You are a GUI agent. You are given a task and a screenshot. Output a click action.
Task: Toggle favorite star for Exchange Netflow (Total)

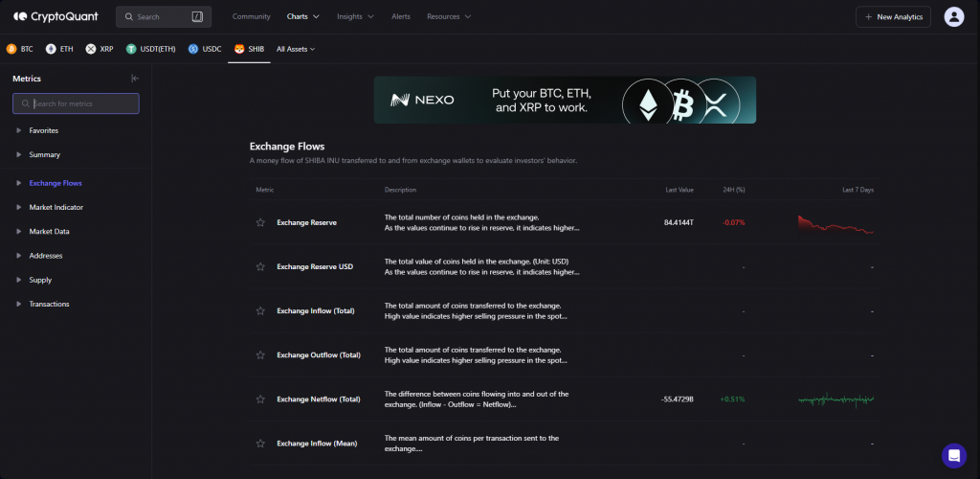click(259, 399)
